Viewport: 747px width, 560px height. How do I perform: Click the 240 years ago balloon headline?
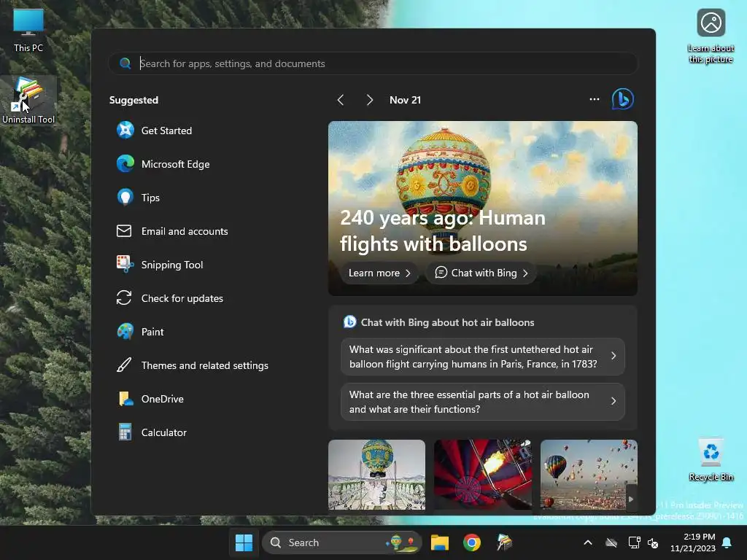pos(443,231)
